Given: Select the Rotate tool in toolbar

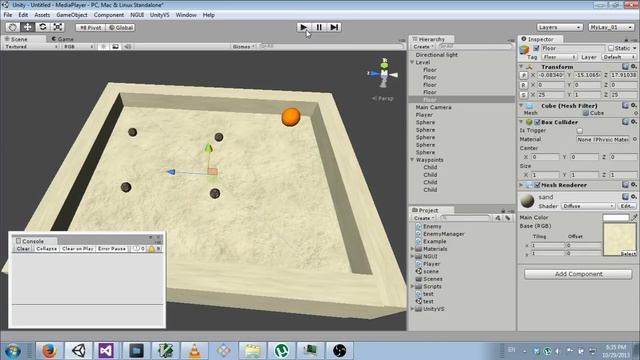Looking at the screenshot, I should click(42, 27).
